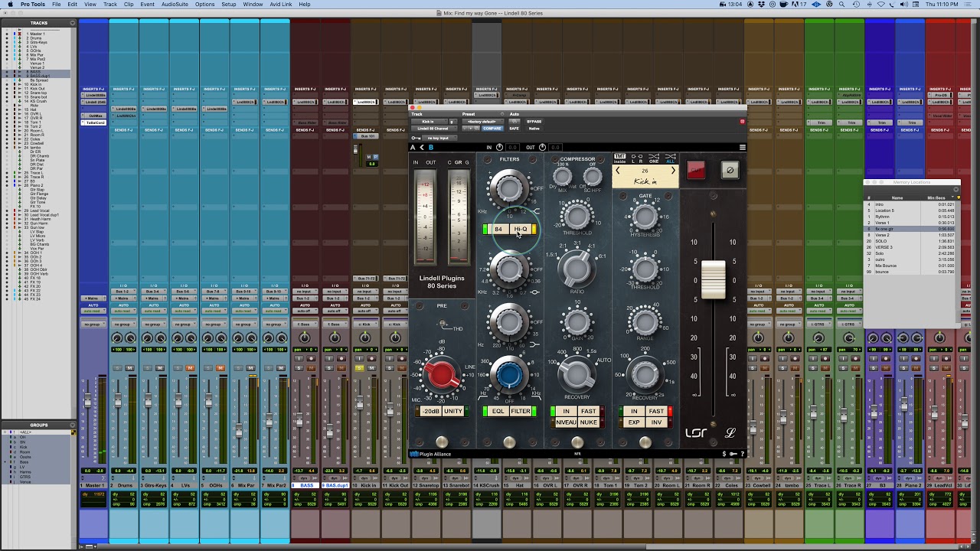Toggle the 84 EQ mode switch

[x=498, y=230]
